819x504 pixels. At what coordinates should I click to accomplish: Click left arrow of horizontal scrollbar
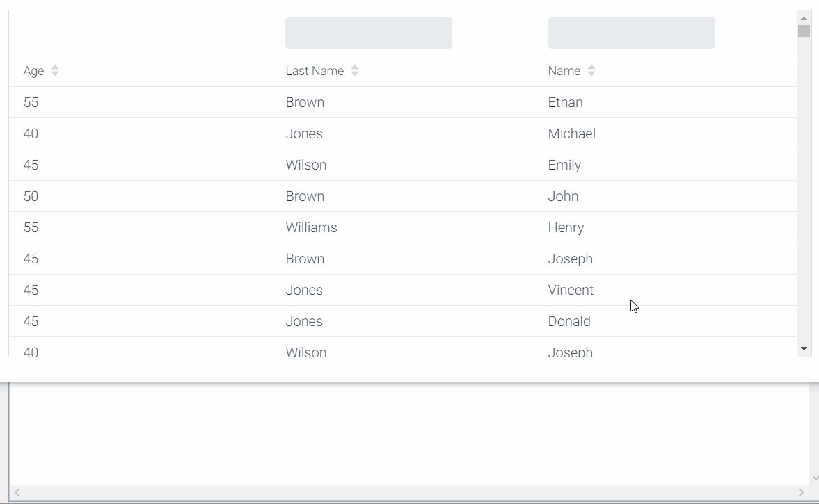[x=17, y=492]
